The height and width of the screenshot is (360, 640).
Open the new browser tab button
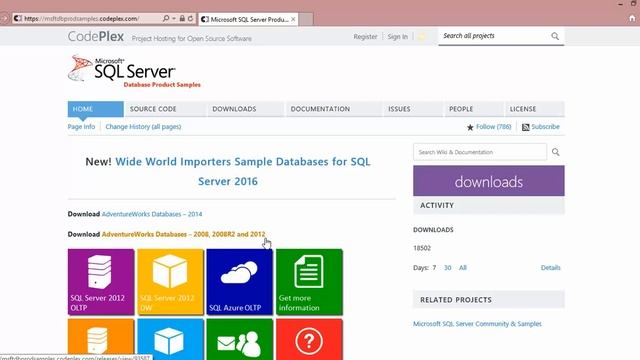click(x=306, y=19)
